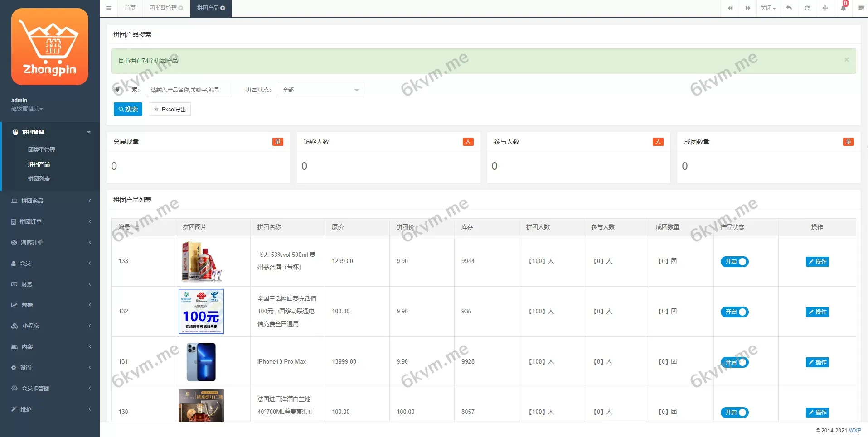This screenshot has width=868, height=437.
Task: Expand the 拼团商品 sidebar menu
Action: pos(50,201)
